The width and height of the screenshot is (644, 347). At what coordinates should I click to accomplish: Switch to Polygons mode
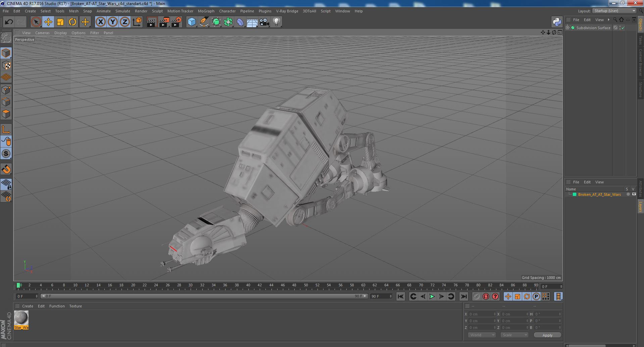pos(6,114)
